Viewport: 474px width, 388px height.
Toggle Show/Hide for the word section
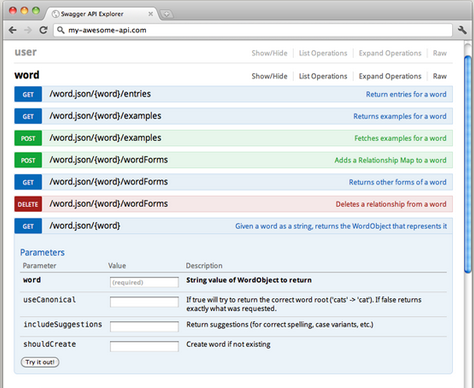(x=269, y=76)
